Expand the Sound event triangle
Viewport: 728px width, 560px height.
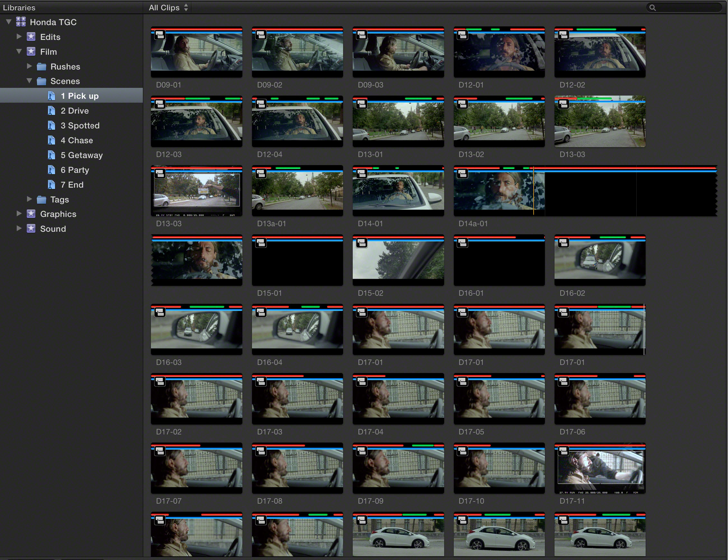19,228
